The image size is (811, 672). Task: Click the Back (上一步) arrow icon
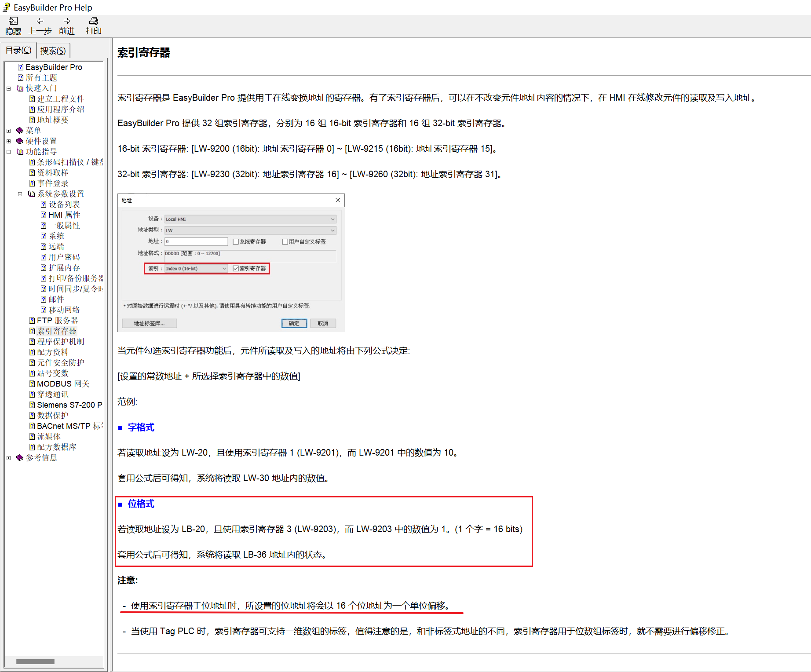(40, 21)
